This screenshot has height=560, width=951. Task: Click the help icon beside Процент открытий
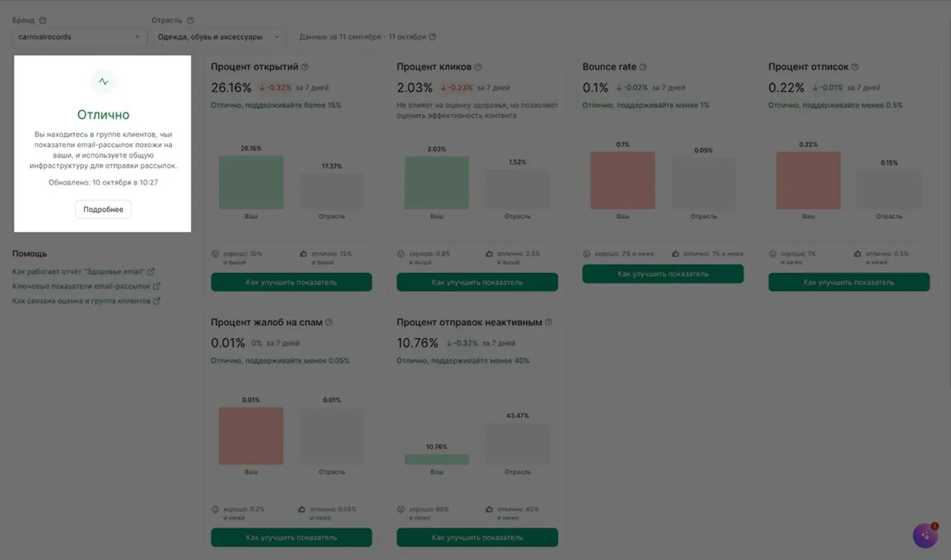click(x=305, y=67)
